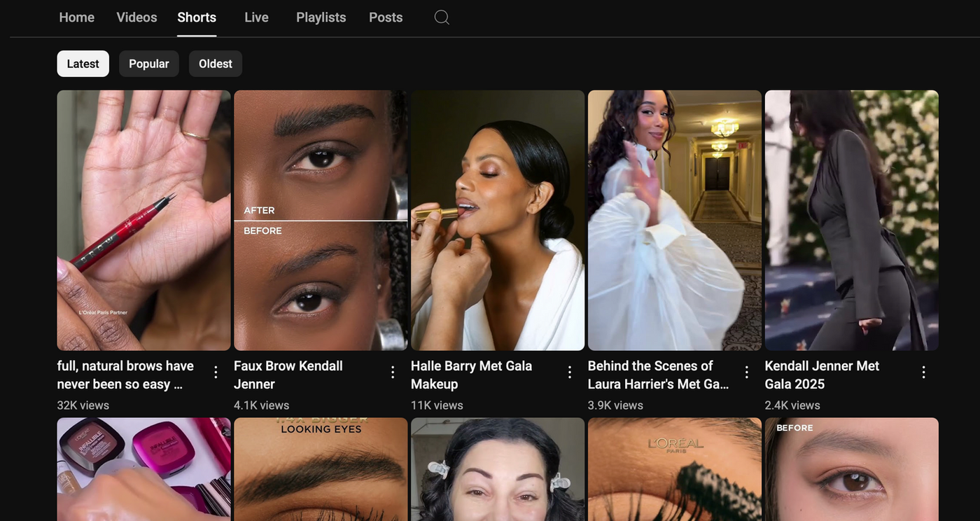The height and width of the screenshot is (521, 980).
Task: Open options menu for 'full, natural brows' short
Action: [x=216, y=372]
